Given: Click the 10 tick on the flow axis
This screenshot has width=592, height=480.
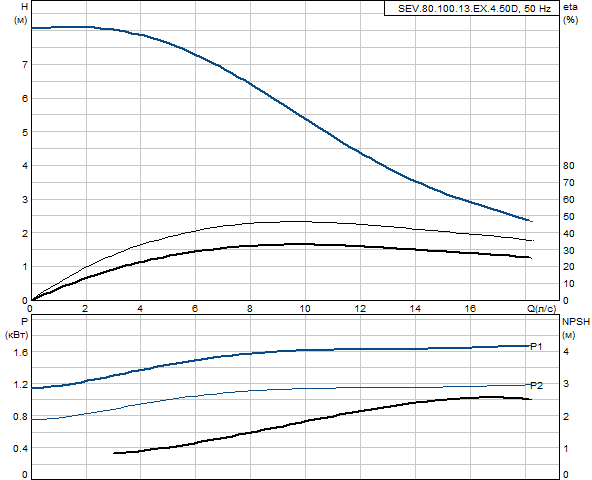Looking at the screenshot, I should coord(305,309).
